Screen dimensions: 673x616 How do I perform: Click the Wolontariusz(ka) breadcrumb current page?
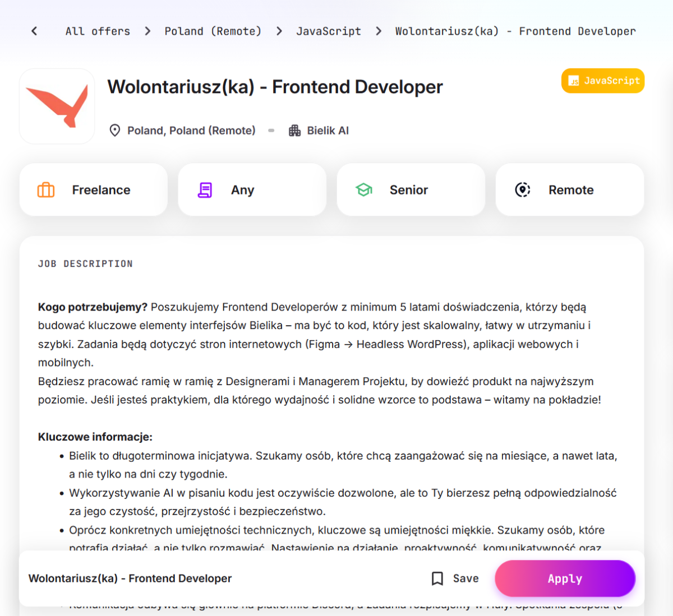pos(515,31)
